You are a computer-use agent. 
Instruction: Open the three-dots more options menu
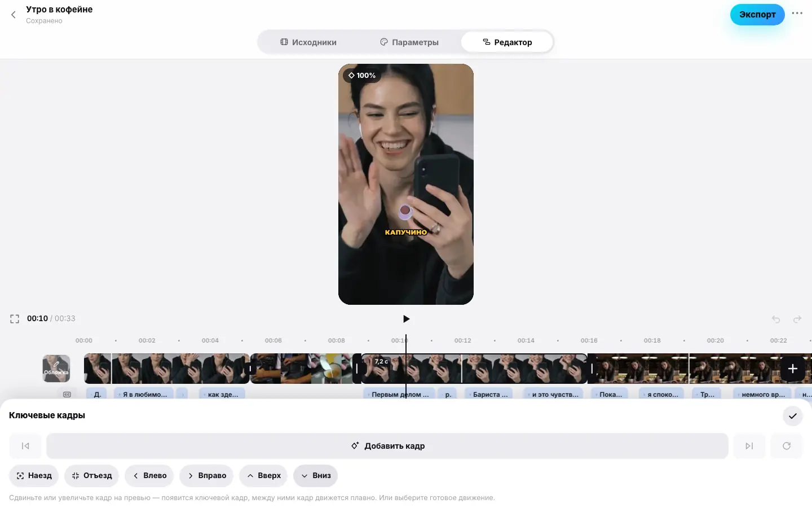point(797,14)
